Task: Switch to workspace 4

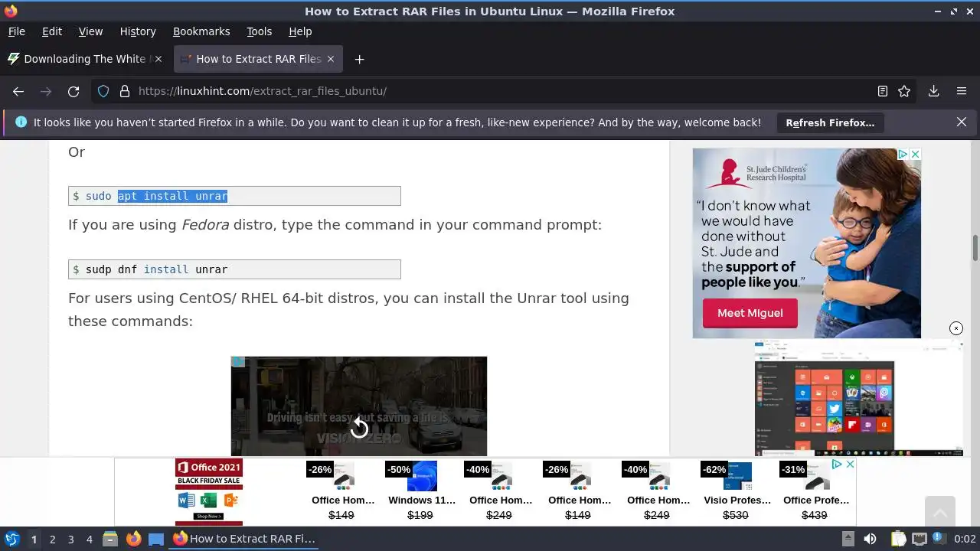Action: click(x=89, y=540)
